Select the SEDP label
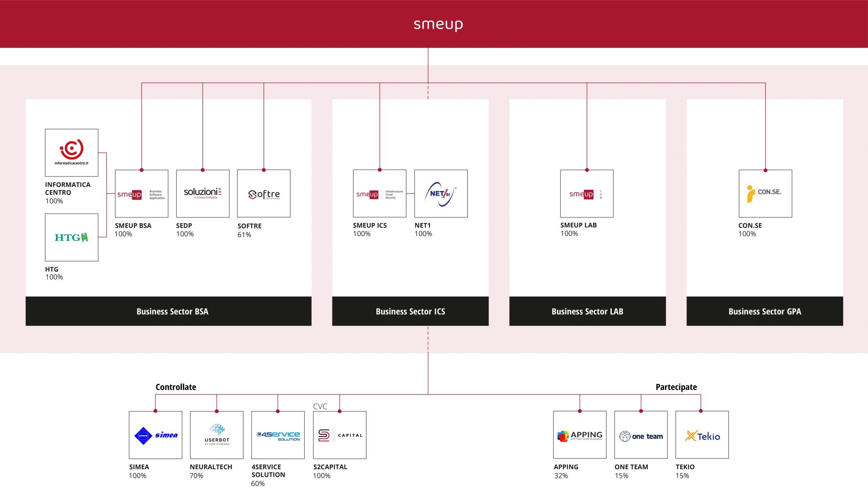Image resolution: width=868 pixels, height=488 pixels. click(184, 226)
